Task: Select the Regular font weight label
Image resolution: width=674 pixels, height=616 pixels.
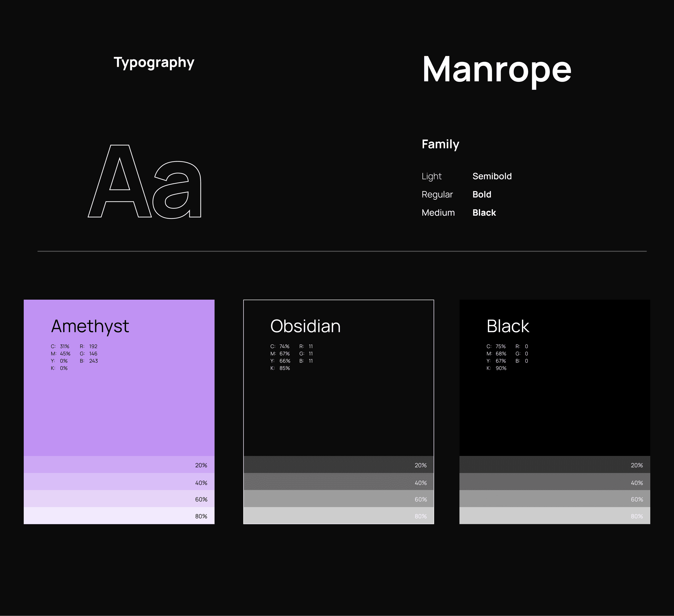Action: pyautogui.click(x=437, y=195)
